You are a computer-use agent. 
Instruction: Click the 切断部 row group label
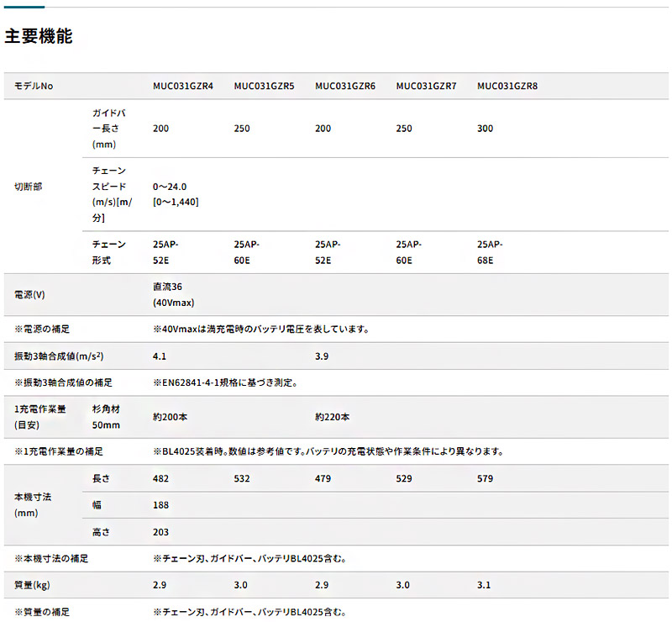[x=29, y=187]
